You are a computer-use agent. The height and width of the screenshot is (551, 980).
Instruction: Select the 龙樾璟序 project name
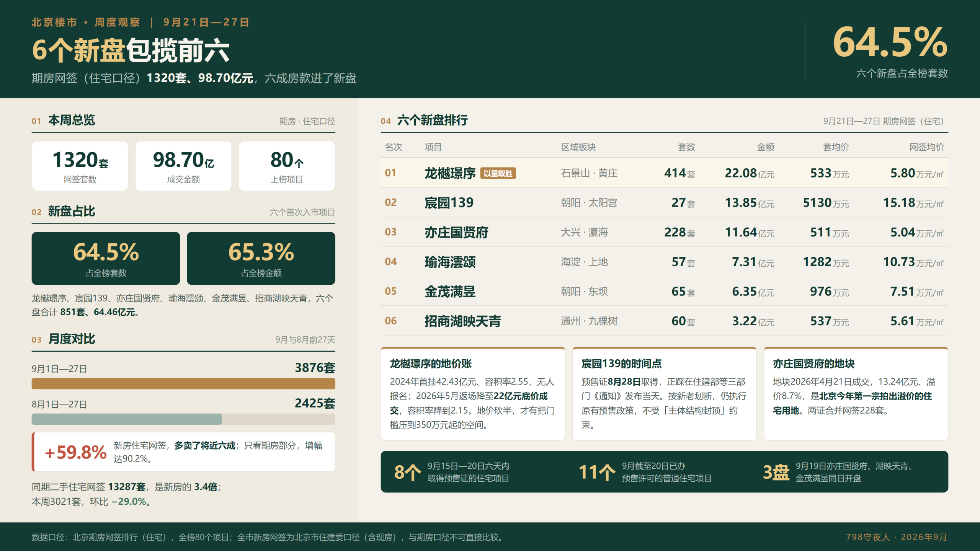(450, 173)
